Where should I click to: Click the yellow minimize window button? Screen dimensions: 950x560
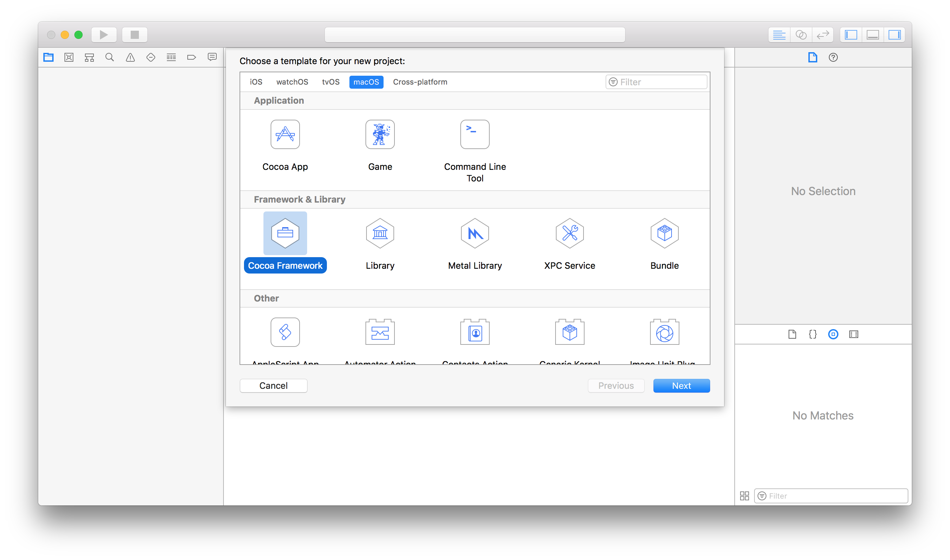(64, 35)
